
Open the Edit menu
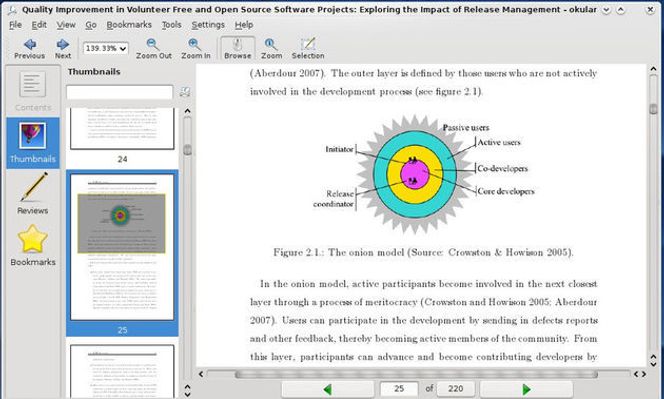click(39, 25)
